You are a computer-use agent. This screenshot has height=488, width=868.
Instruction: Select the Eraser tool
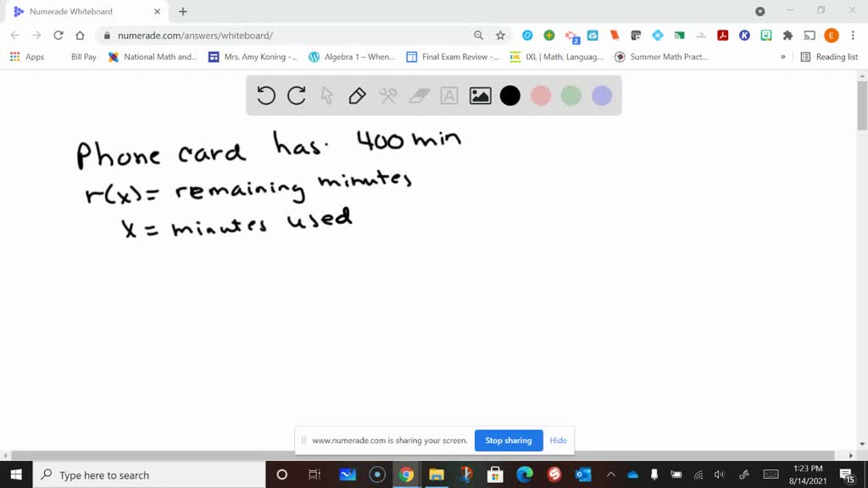coord(418,96)
